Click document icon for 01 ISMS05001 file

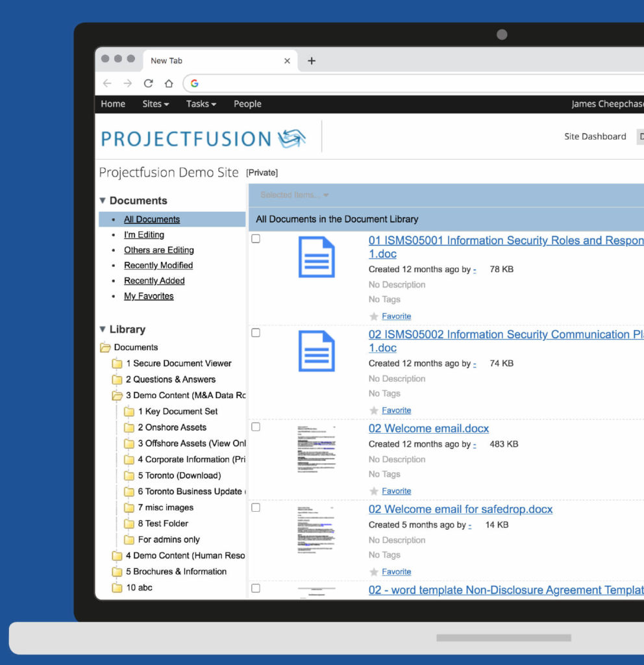pyautogui.click(x=317, y=257)
